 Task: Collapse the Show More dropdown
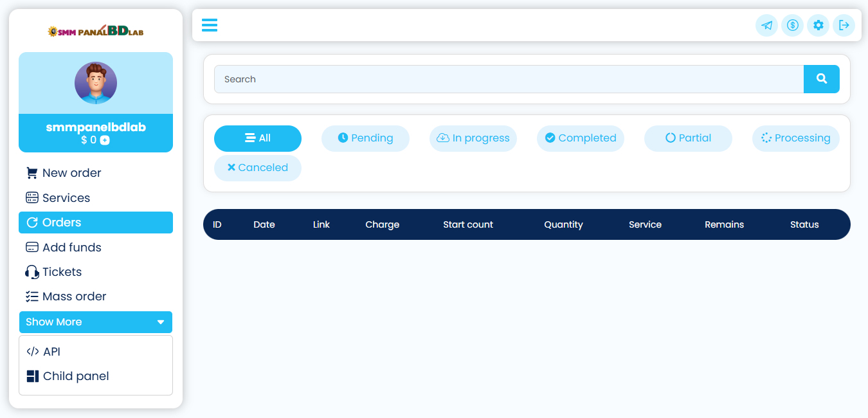pos(96,322)
